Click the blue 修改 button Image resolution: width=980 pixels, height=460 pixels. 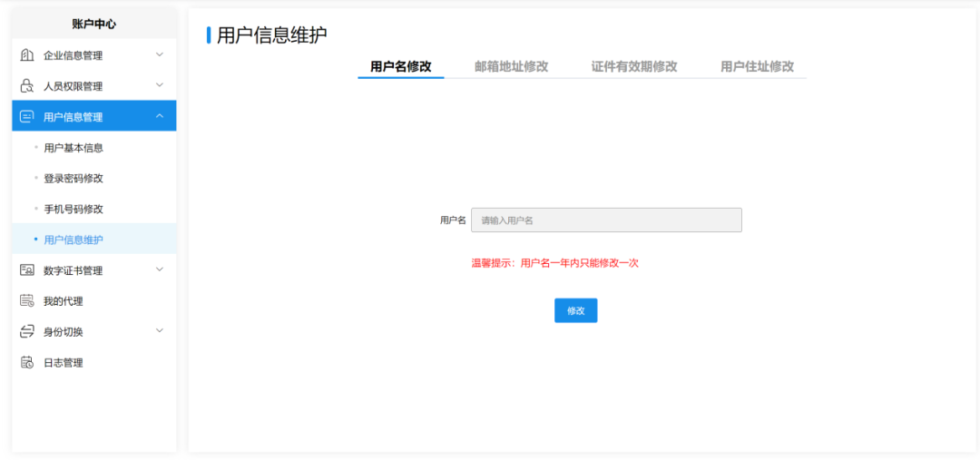575,310
